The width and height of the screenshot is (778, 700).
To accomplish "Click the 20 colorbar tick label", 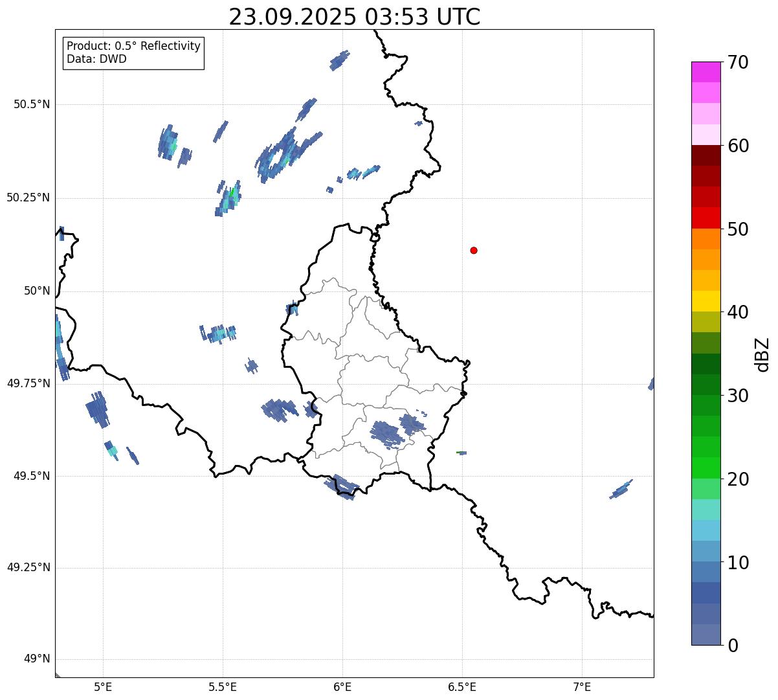I will 738,479.
